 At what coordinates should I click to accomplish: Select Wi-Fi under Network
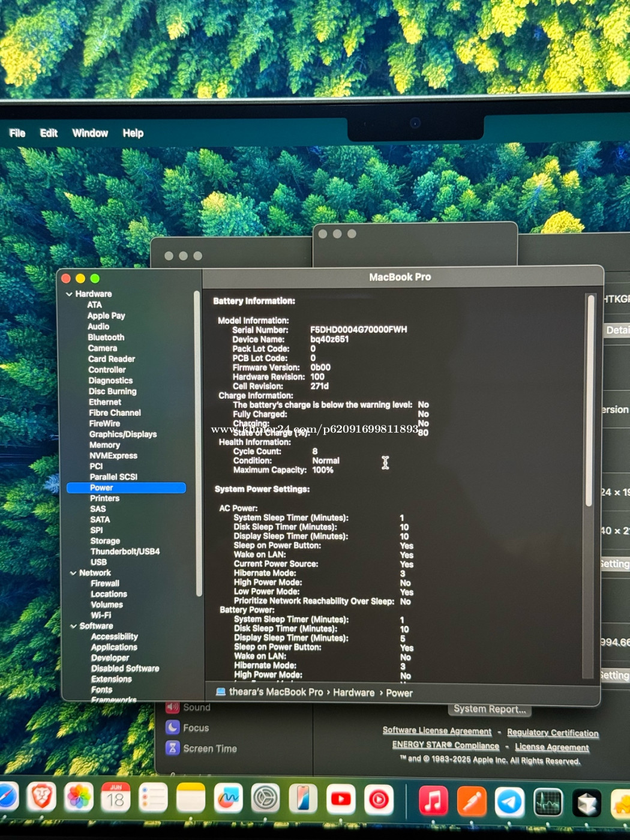click(x=101, y=615)
